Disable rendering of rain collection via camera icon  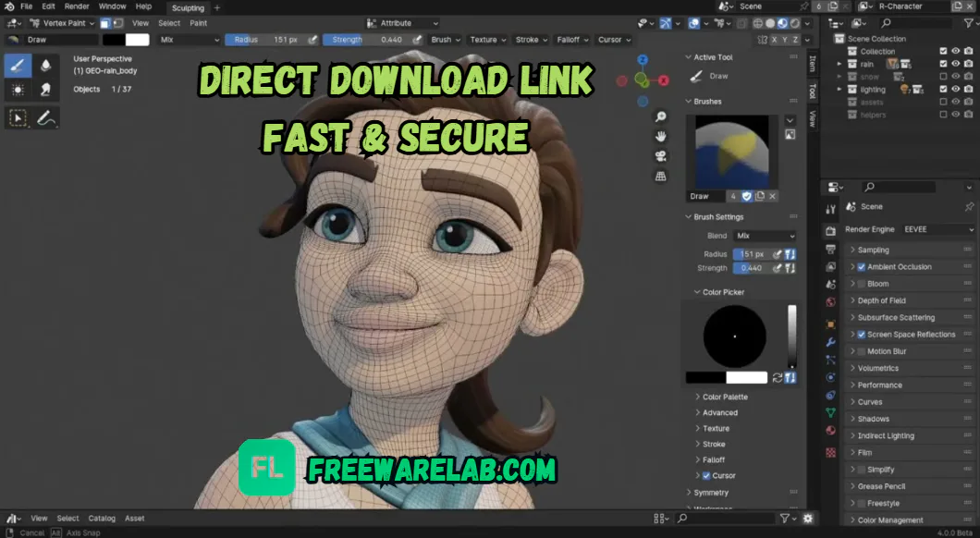tap(968, 64)
